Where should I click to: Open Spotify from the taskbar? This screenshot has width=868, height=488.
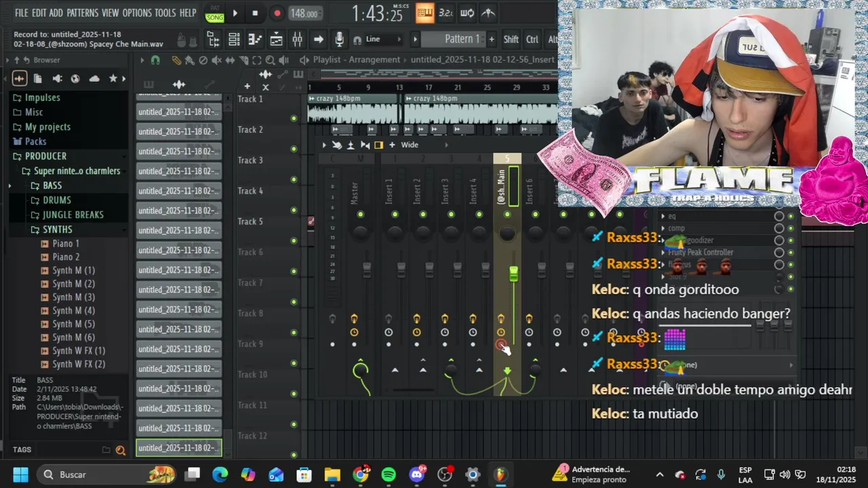pos(389,474)
